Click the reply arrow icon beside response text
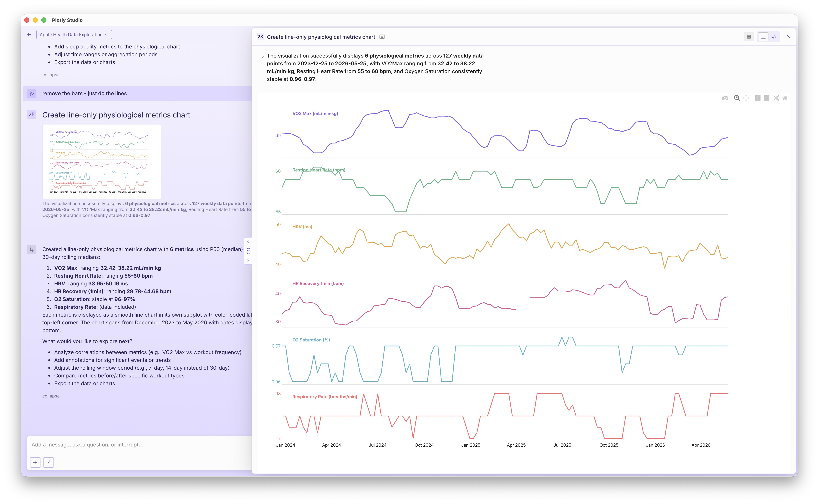The width and height of the screenshot is (819, 504). click(32, 249)
